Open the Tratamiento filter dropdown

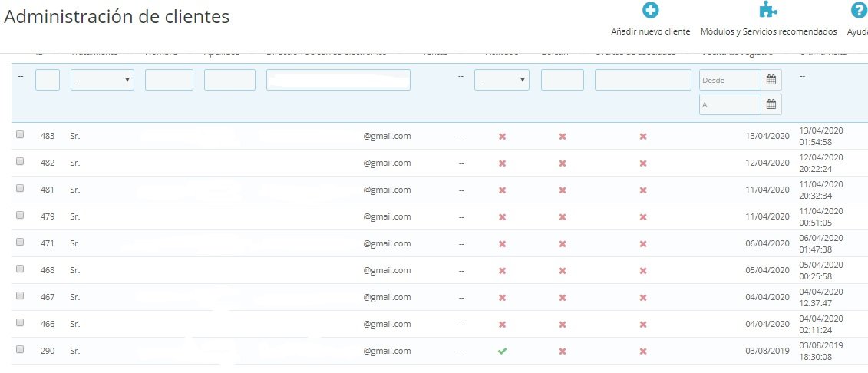coord(102,80)
